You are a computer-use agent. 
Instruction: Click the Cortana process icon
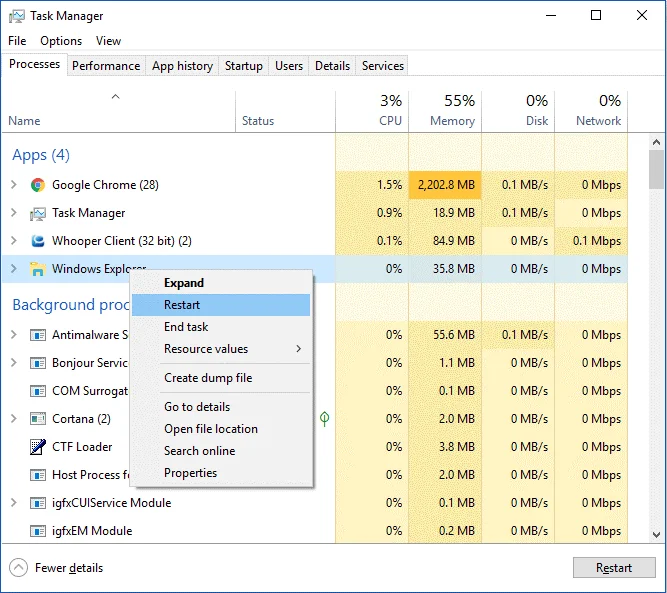pyautogui.click(x=37, y=419)
